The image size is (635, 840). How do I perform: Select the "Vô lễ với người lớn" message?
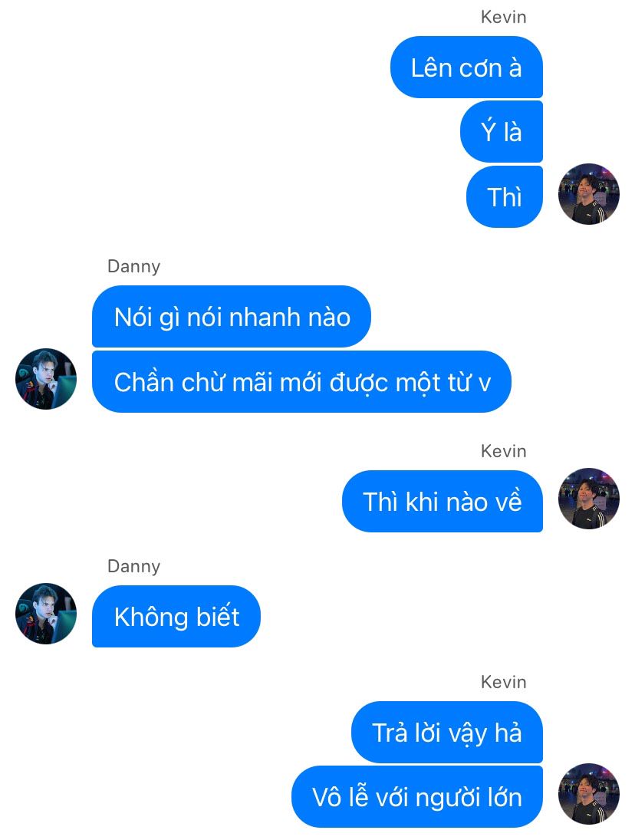click(x=417, y=796)
